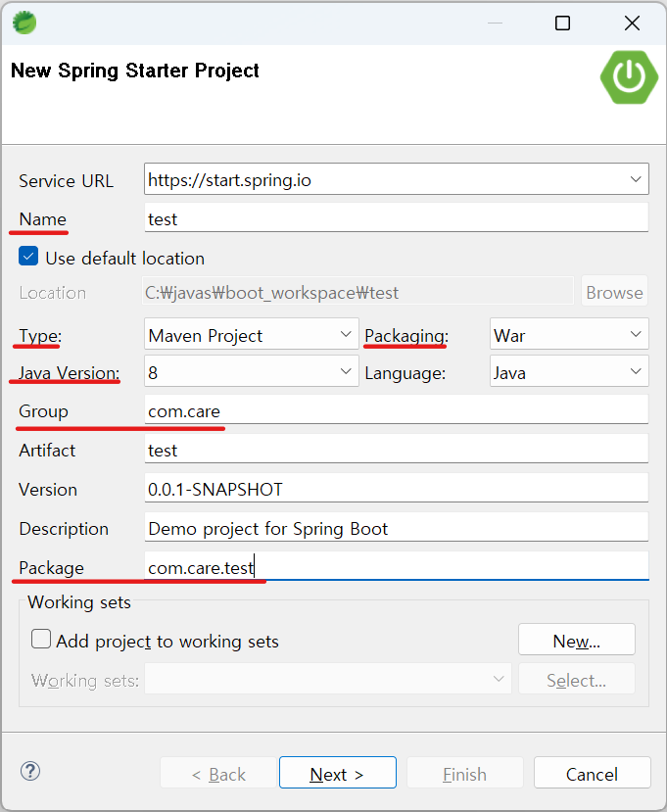Image resolution: width=667 pixels, height=812 pixels.
Task: Click the Browse location button
Action: tap(614, 291)
